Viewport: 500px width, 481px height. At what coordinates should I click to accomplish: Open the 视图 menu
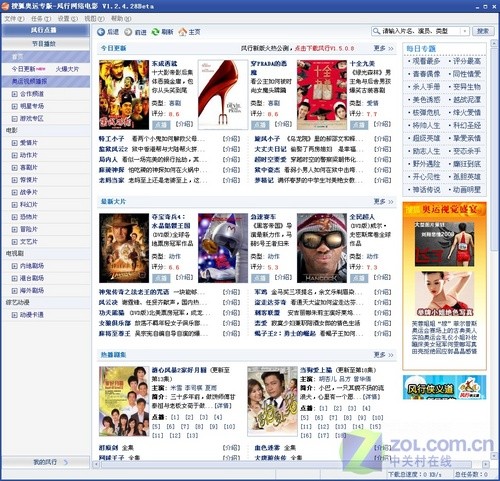pyautogui.click(x=94, y=19)
